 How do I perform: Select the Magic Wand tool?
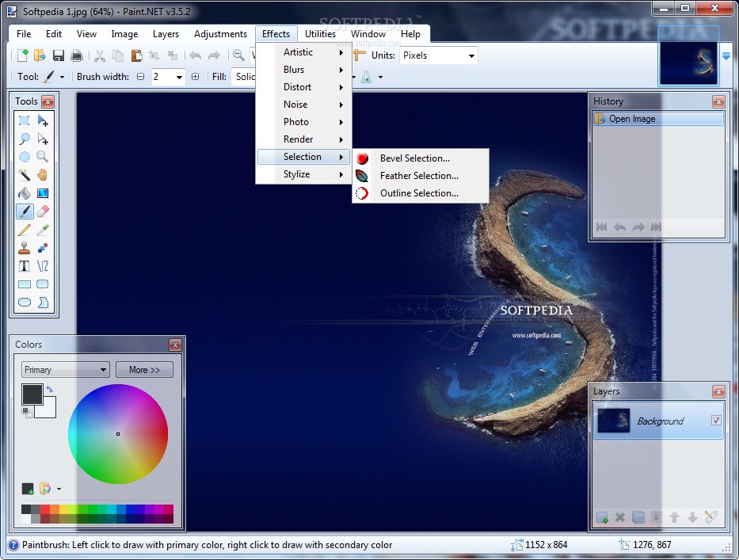(24, 175)
